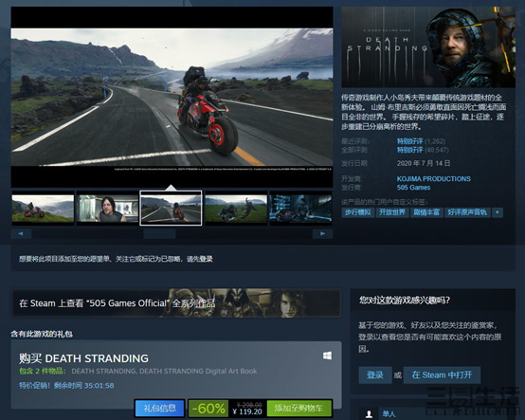Click the left arrow of thumbnail strip
The width and height of the screenshot is (525, 420).
21,233
